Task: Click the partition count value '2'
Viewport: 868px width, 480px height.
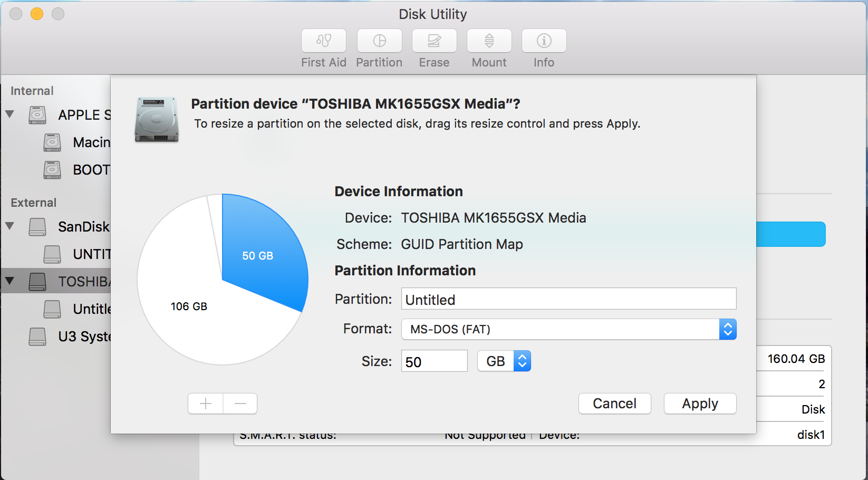Action: point(822,384)
